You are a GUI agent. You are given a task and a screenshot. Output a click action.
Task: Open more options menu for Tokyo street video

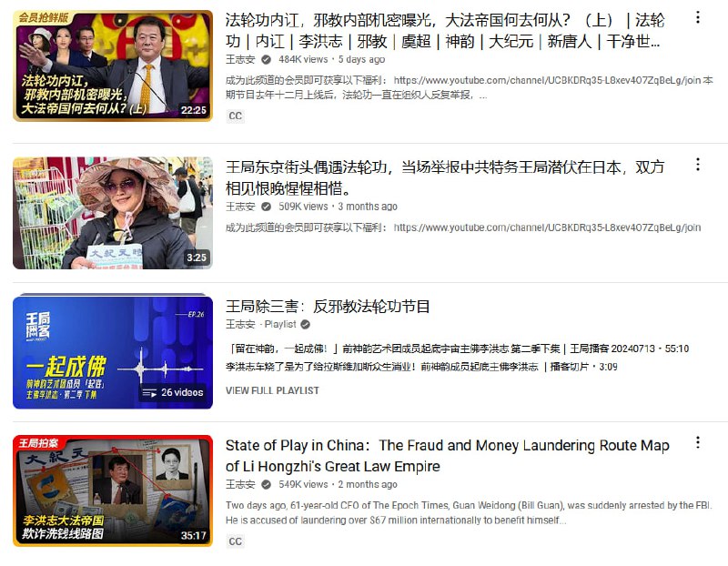697,165
